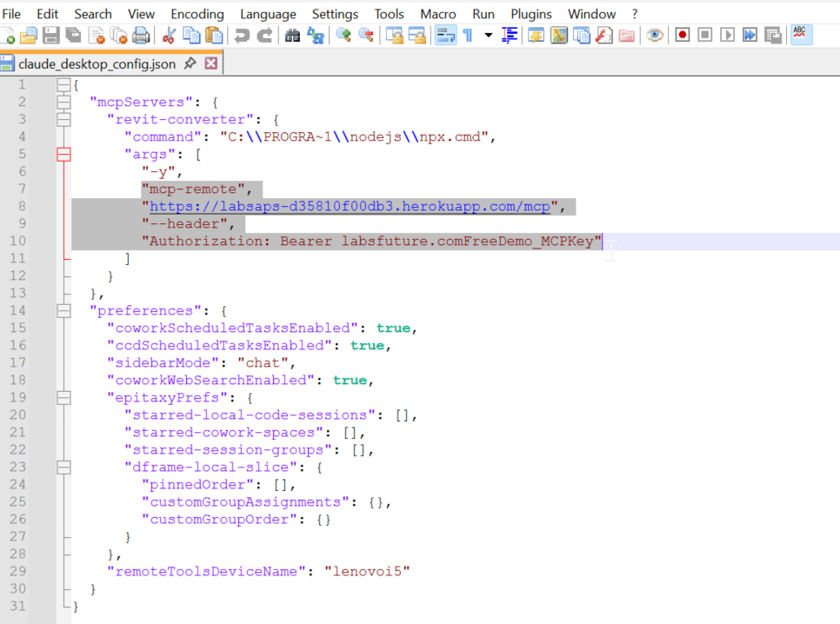Click the synchronize vertical scrolling icon
The height and width of the screenshot is (624, 840).
pyautogui.click(x=394, y=36)
